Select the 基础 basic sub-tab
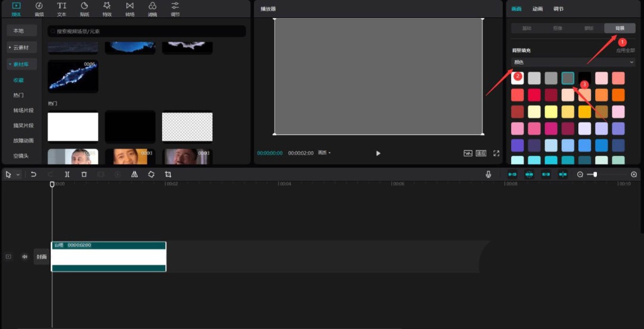The image size is (644, 329). coord(527,28)
